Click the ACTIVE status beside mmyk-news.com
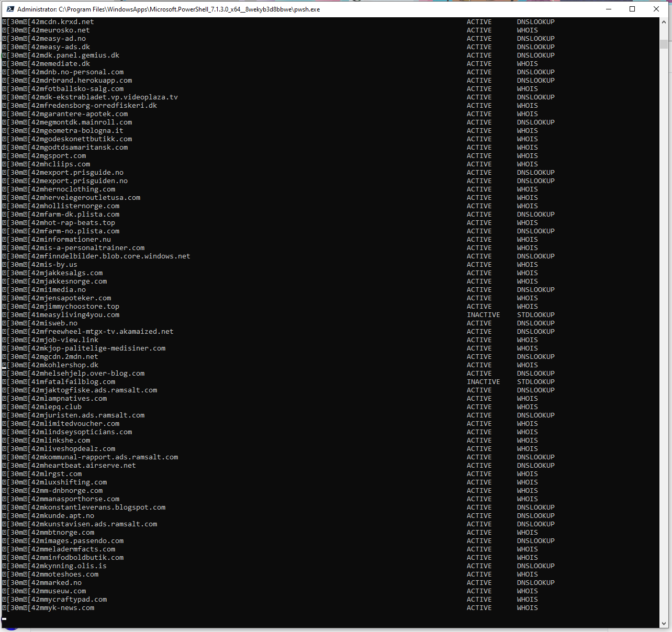The height and width of the screenshot is (632, 672). (479, 607)
